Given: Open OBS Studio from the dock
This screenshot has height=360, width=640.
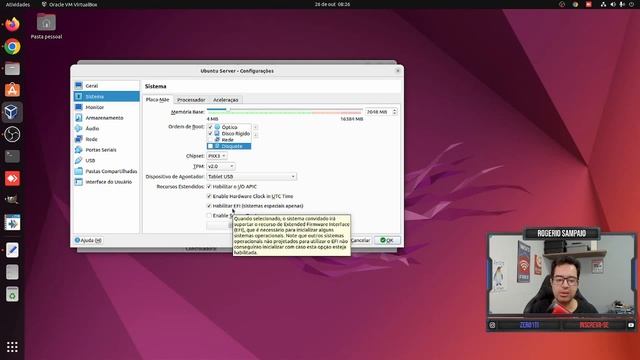Looking at the screenshot, I should coord(12,134).
